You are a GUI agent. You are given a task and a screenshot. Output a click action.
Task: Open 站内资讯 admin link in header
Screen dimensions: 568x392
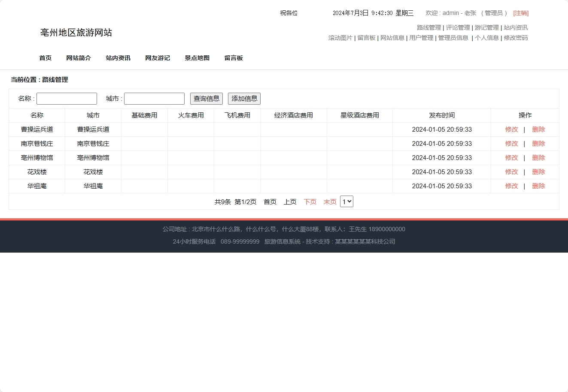[x=516, y=28]
